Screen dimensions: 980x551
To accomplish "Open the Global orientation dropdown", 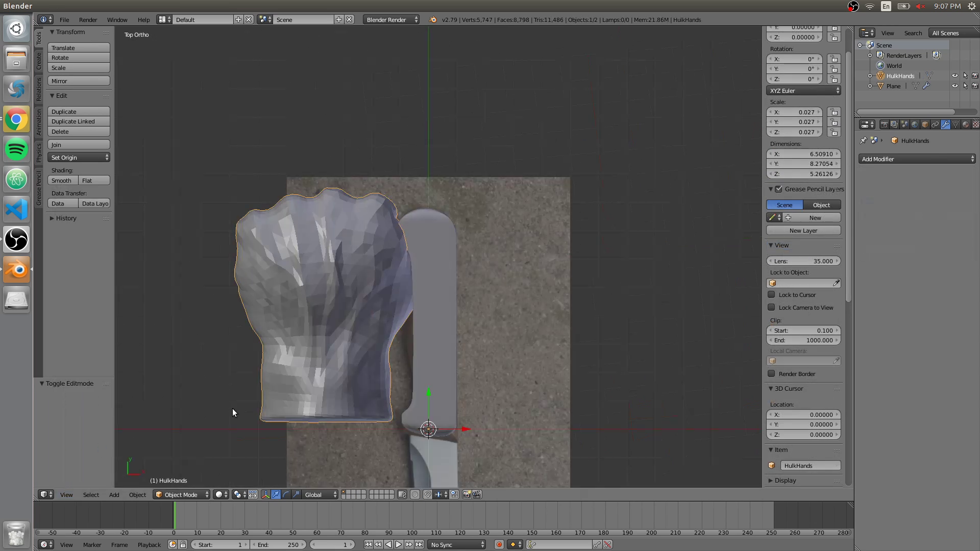I will point(320,495).
